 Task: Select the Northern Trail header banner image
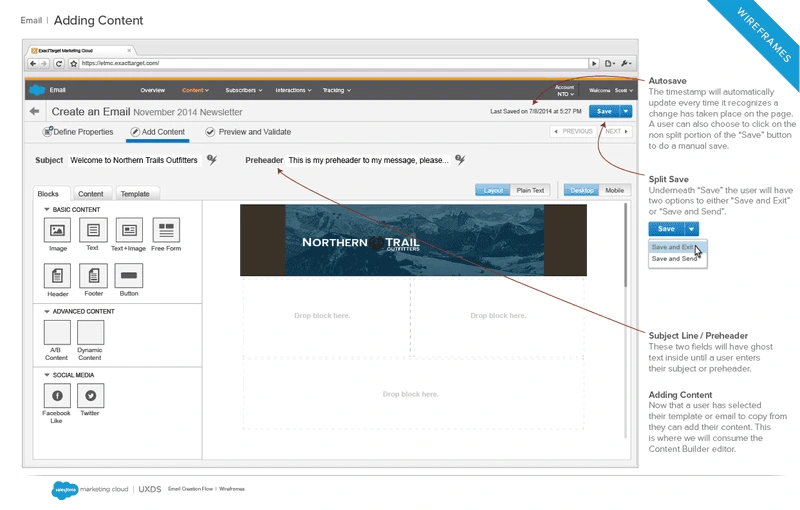(x=413, y=240)
